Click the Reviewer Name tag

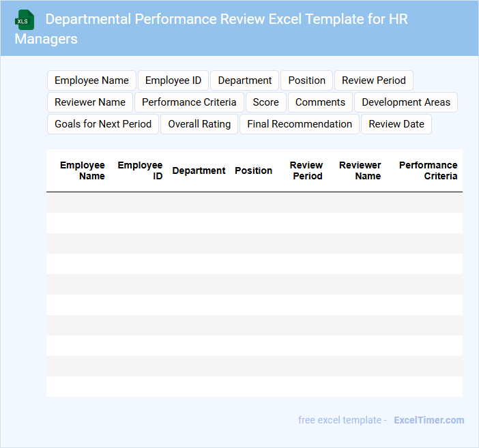90,102
